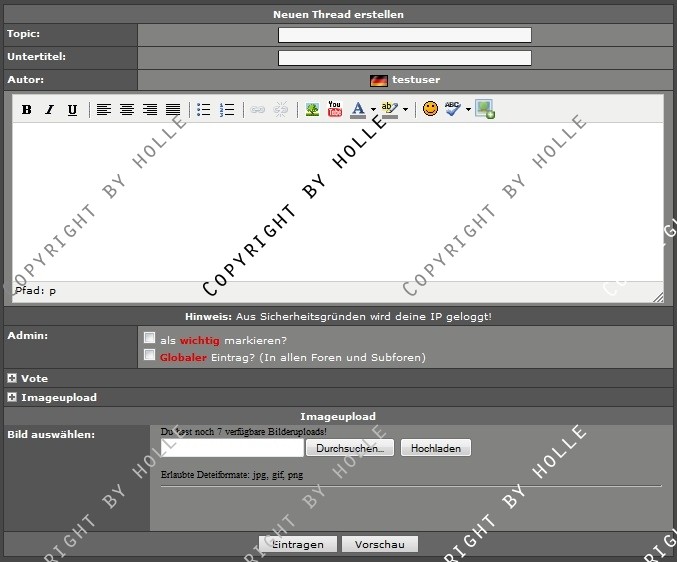The width and height of the screenshot is (677, 562).
Task: Check 'Globaler Eintrag?' box
Action: 149,355
